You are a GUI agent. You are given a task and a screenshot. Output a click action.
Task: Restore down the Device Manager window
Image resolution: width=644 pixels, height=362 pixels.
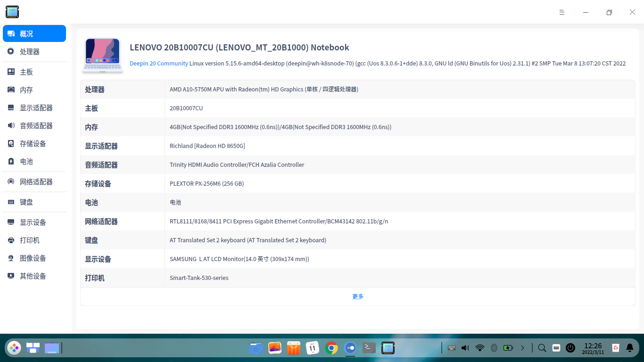pyautogui.click(x=609, y=12)
